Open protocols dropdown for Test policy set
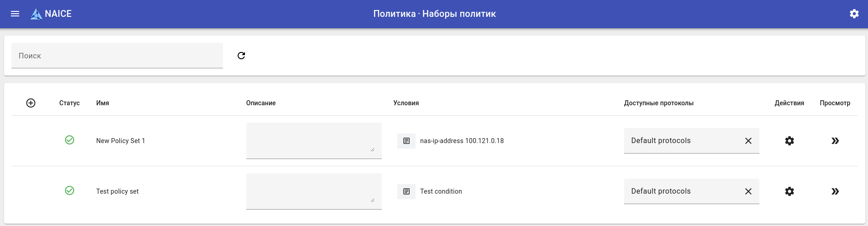The image size is (868, 226). [682, 191]
